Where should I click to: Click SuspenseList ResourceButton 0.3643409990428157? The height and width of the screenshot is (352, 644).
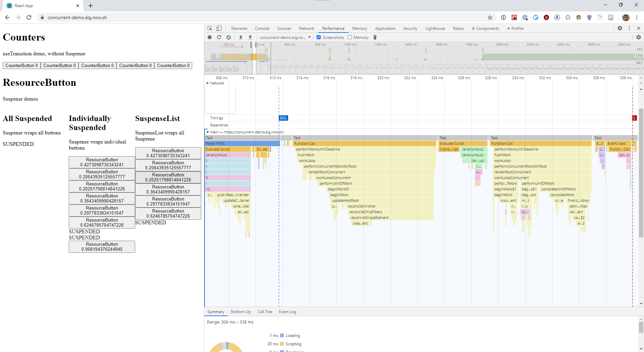[168, 189]
